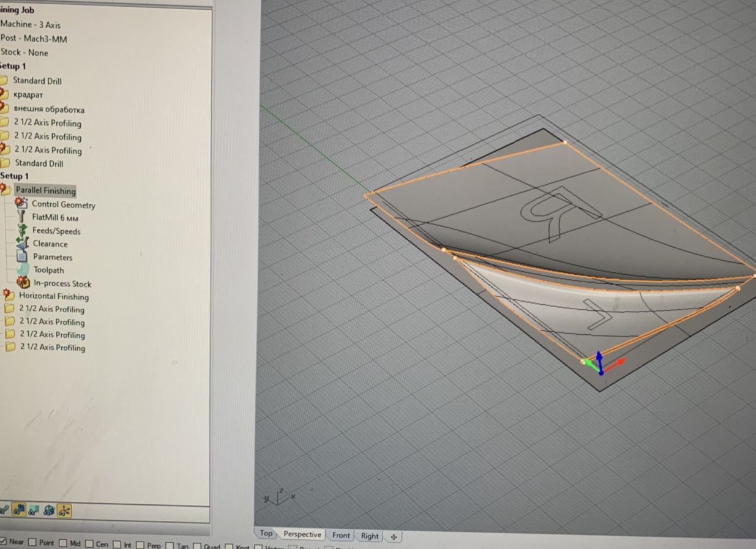Click the FlatMill 6 мм tool icon
Image resolution: width=756 pixels, height=549 pixels.
point(23,217)
